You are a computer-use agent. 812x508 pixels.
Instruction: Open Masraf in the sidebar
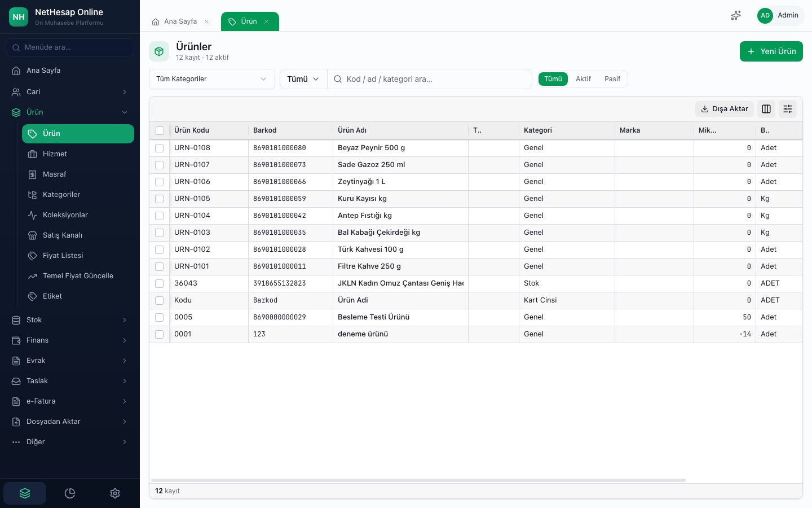(x=78, y=174)
